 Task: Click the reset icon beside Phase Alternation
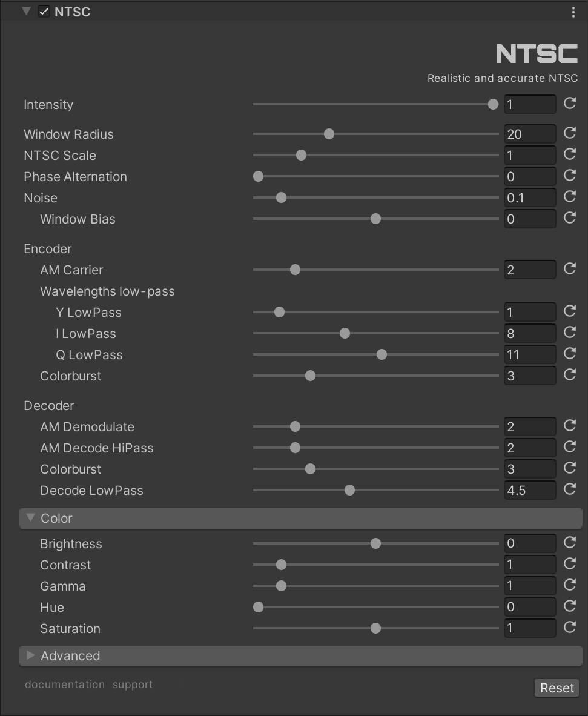[x=569, y=176]
